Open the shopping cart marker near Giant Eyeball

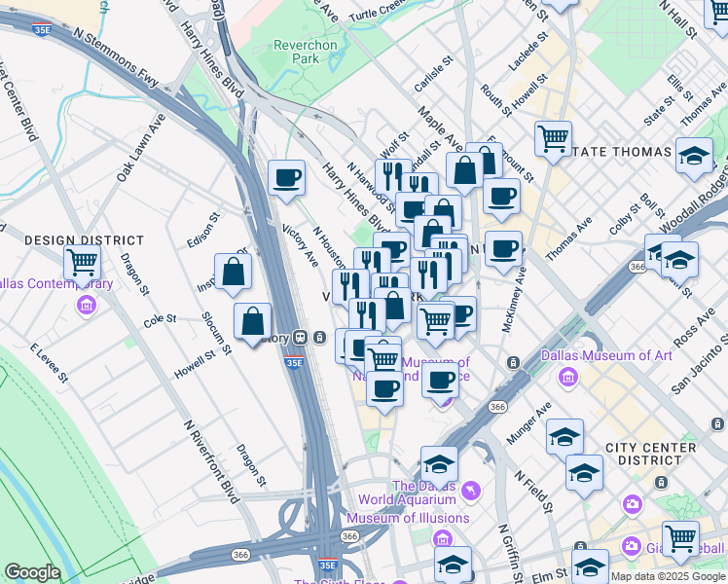(680, 541)
